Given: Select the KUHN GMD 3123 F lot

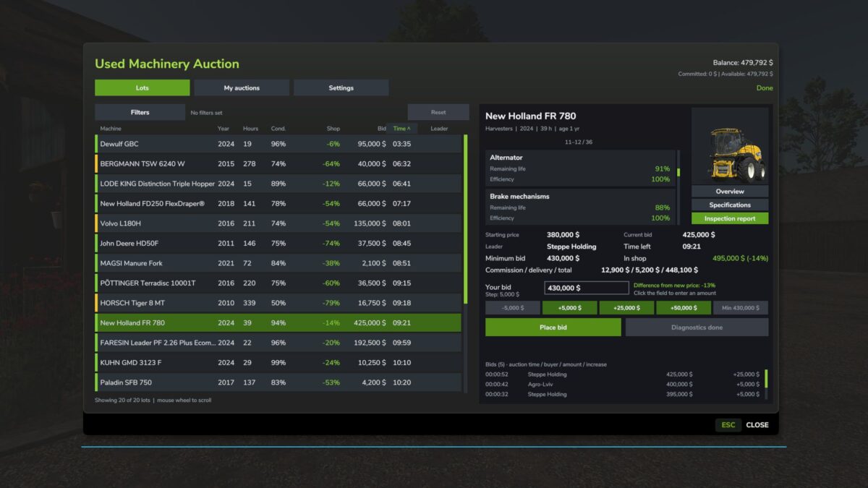Looking at the screenshot, I should [278, 363].
